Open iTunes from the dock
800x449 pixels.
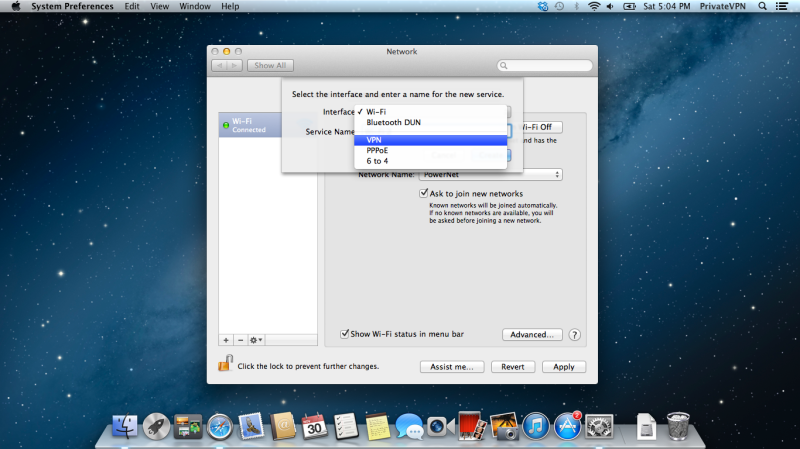click(x=536, y=427)
